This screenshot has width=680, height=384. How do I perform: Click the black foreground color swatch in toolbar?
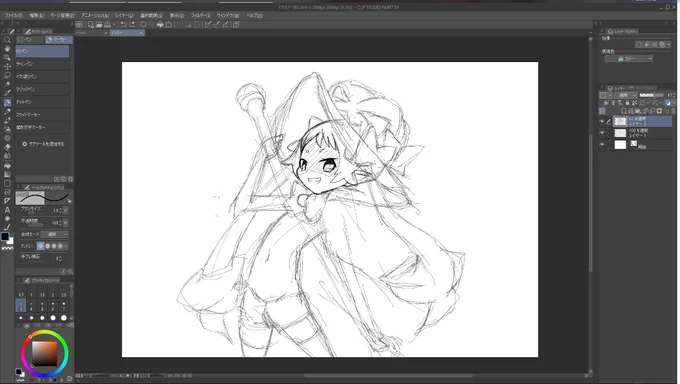coord(4,236)
